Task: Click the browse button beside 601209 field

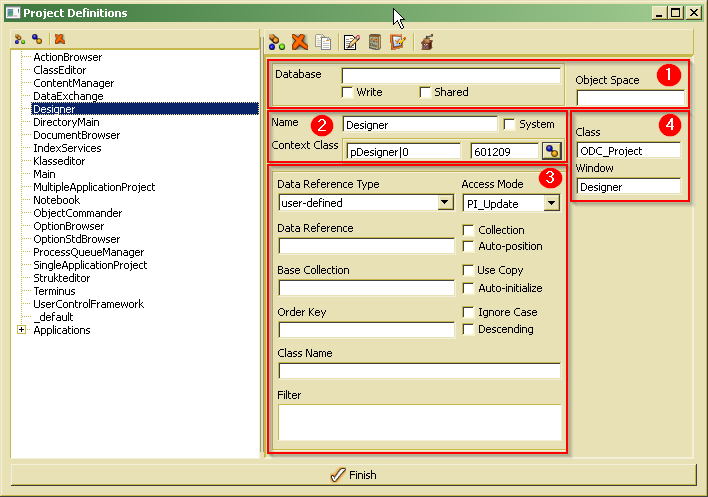Action: 551,151
